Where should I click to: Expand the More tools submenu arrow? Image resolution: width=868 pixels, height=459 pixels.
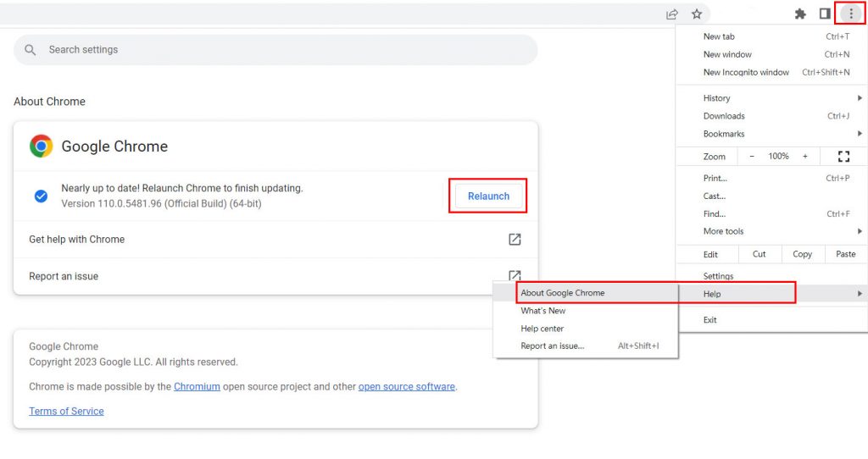[x=860, y=231]
